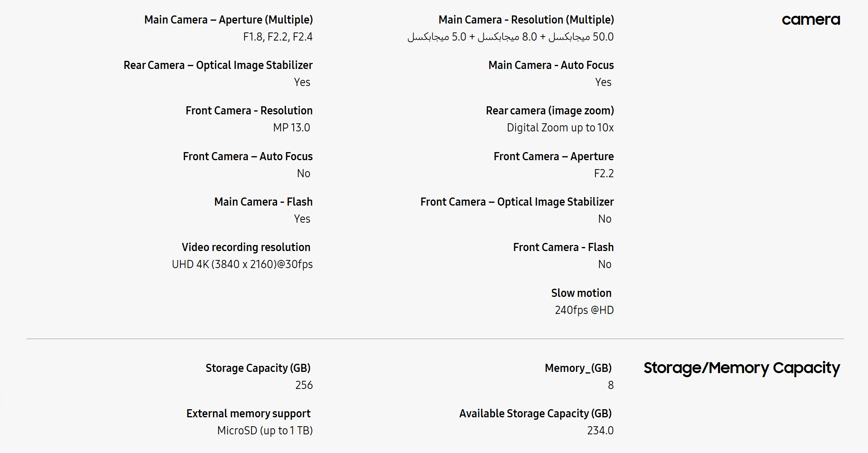Select the Storage Capacity (GB) label
Image resolution: width=868 pixels, height=453 pixels.
pos(258,368)
